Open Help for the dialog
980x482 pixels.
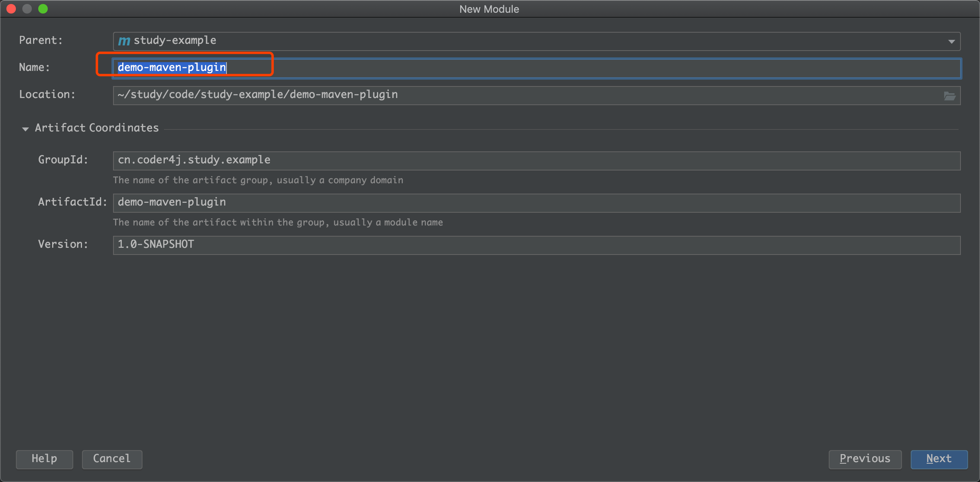click(x=44, y=459)
